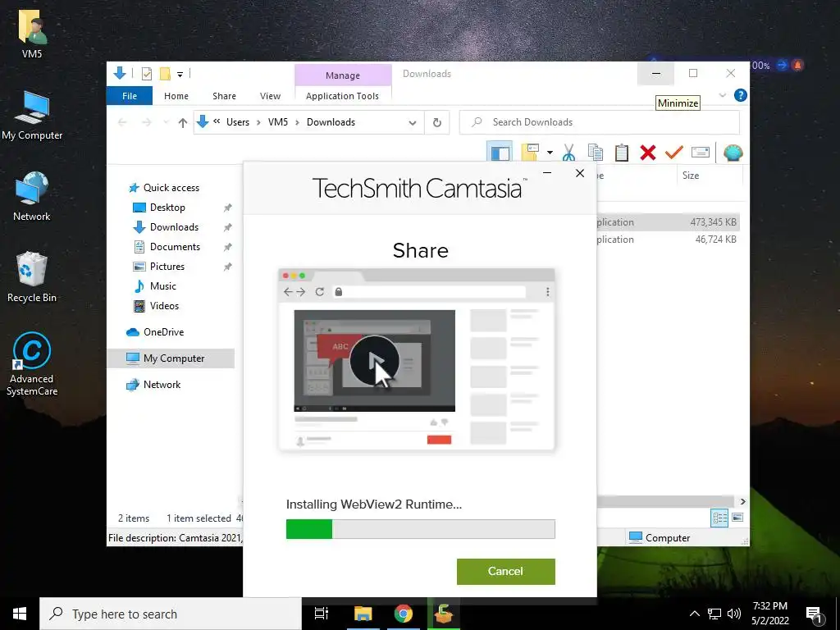Click the volume speaker tray icon

(x=734, y=614)
